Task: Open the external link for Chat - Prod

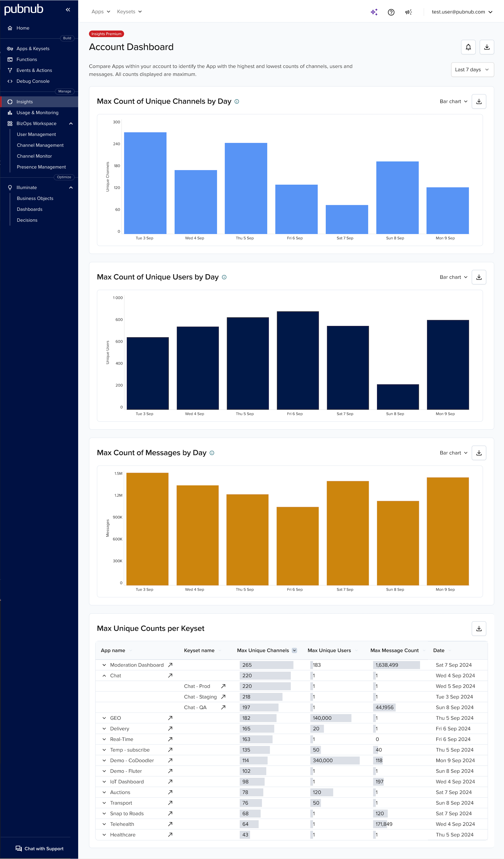Action: (x=223, y=686)
